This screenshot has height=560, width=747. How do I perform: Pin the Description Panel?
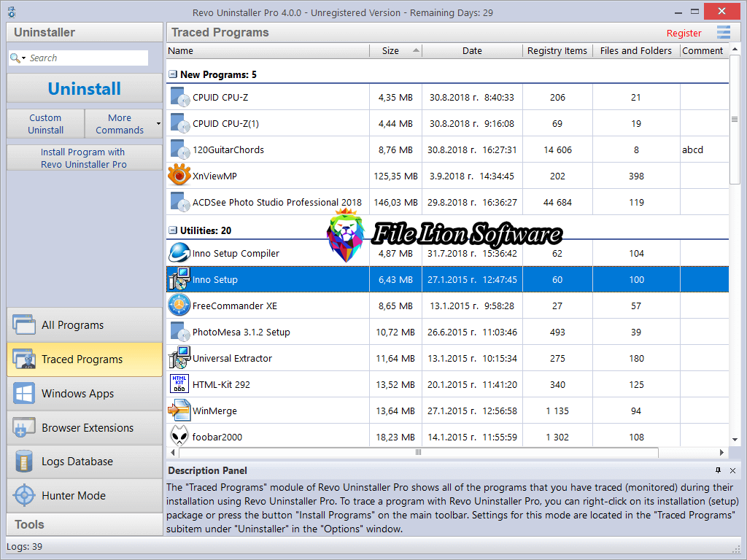pyautogui.click(x=718, y=470)
